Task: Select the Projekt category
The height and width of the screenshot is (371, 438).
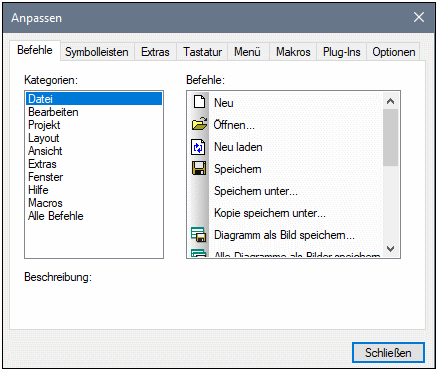Action: pos(94,125)
